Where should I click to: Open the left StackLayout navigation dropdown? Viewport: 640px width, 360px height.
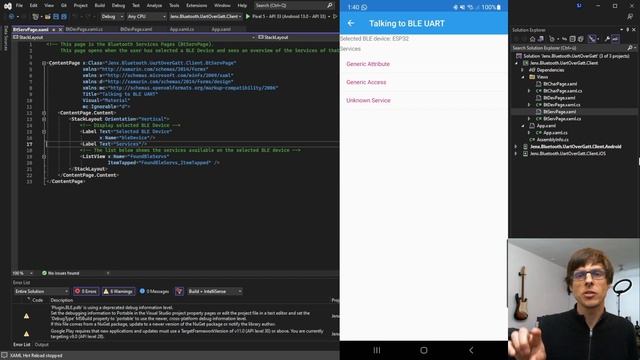pyautogui.click(x=133, y=37)
